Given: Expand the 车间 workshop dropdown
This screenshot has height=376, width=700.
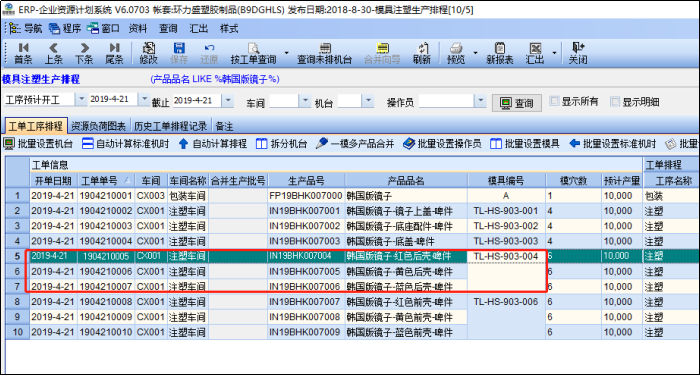Looking at the screenshot, I should tap(305, 101).
